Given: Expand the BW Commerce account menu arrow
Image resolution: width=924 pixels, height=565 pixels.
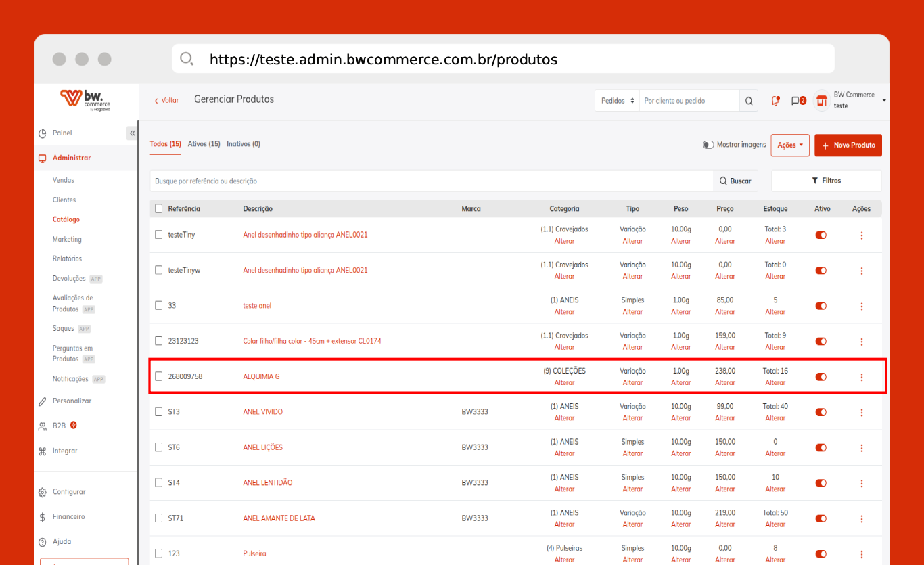Looking at the screenshot, I should (x=884, y=101).
